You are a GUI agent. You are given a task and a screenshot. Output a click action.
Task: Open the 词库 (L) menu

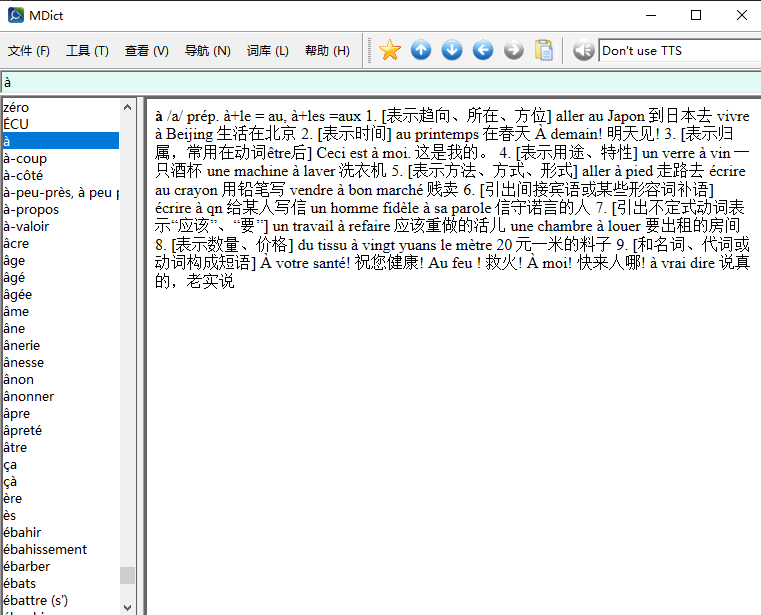click(267, 51)
